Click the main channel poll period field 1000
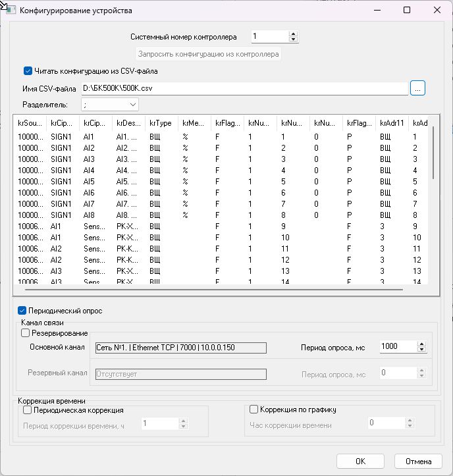The width and height of the screenshot is (453, 476). pyautogui.click(x=398, y=346)
